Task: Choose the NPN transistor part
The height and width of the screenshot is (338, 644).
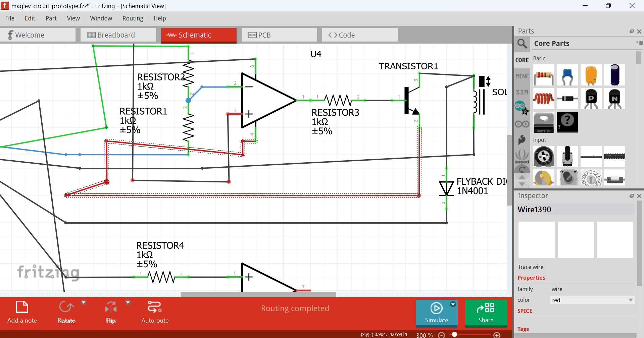Action: 614,99
